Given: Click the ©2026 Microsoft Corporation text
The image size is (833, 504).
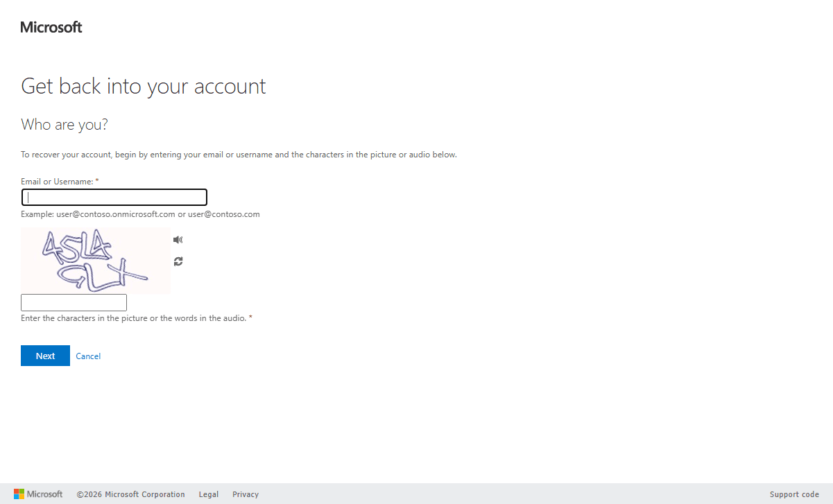Looking at the screenshot, I should pos(131,494).
